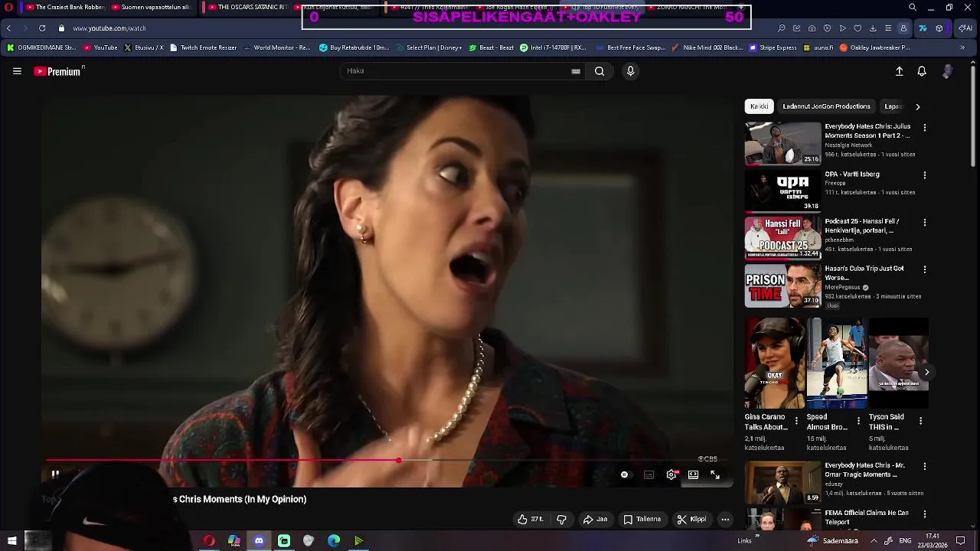Show next shorts with right arrow

(926, 373)
